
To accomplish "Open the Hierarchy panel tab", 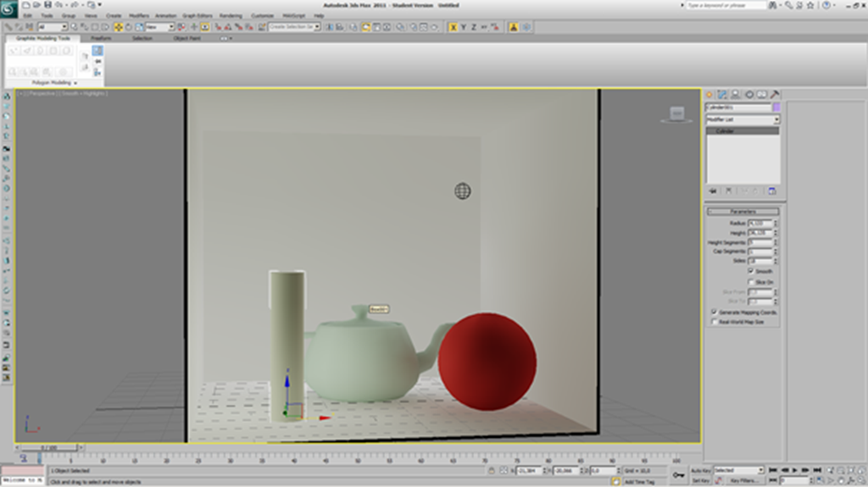I will [x=735, y=95].
